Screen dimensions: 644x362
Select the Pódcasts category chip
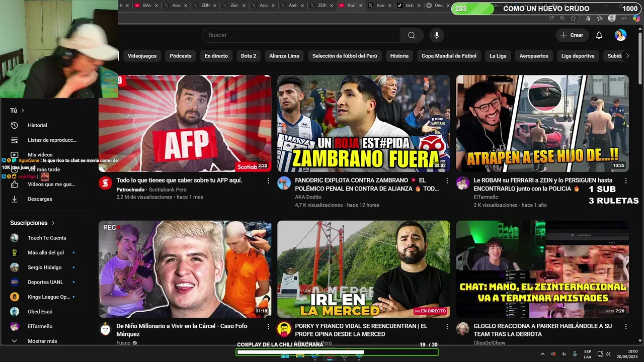coord(181,56)
